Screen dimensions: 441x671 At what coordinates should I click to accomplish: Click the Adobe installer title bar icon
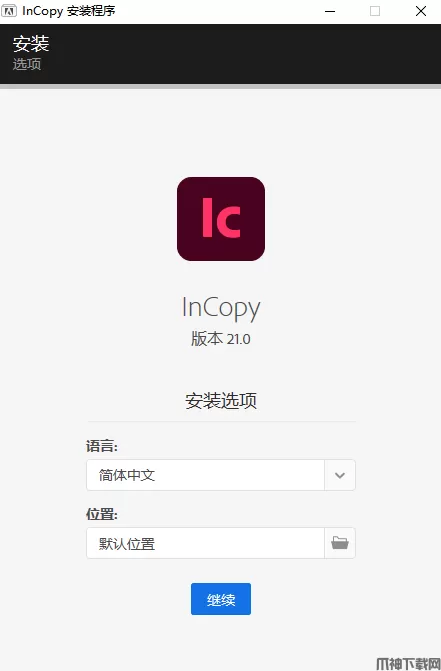point(9,11)
